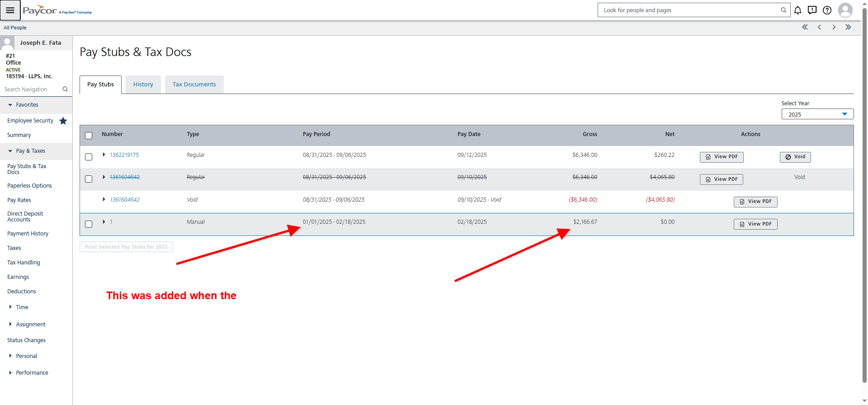Open the feedback chat icon
Viewport: 868px width, 405px height.
pos(812,10)
